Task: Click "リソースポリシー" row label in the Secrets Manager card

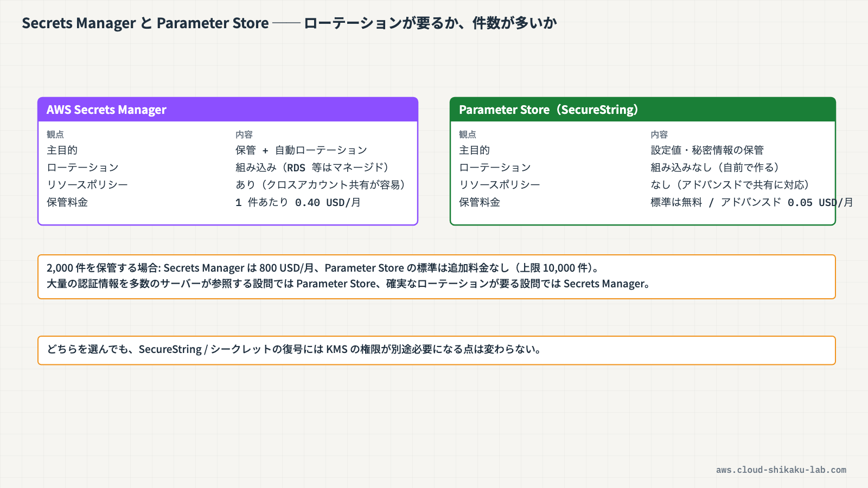Action: (87, 185)
